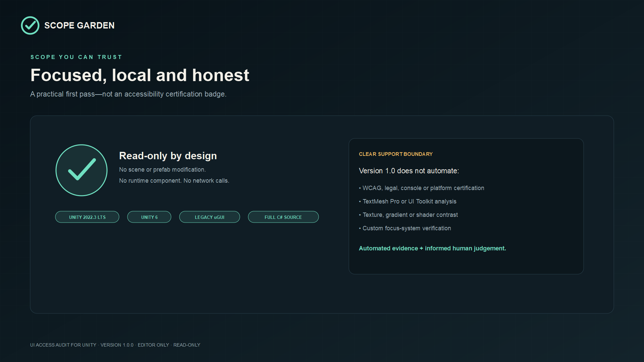
Task: Click the WCAG, legal, console certification bullet
Action: pos(422,188)
